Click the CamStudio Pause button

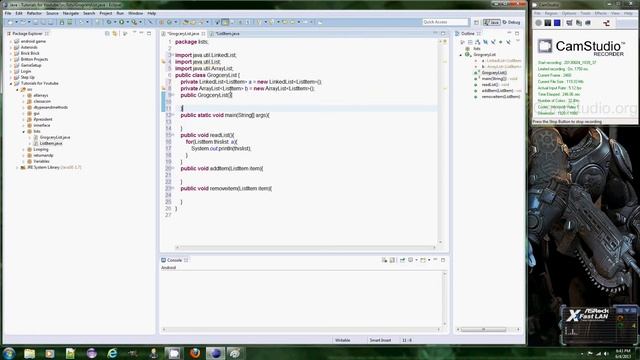pyautogui.click(x=548, y=23)
